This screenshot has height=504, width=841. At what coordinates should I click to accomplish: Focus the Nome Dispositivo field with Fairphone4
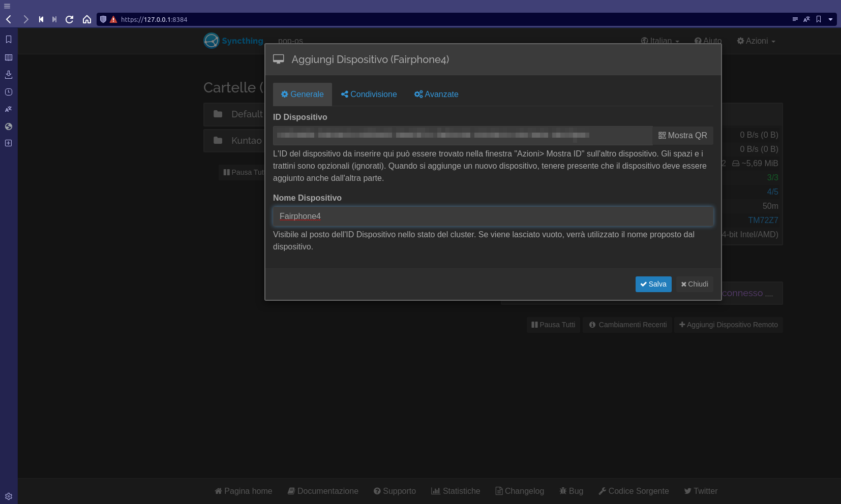click(x=493, y=216)
